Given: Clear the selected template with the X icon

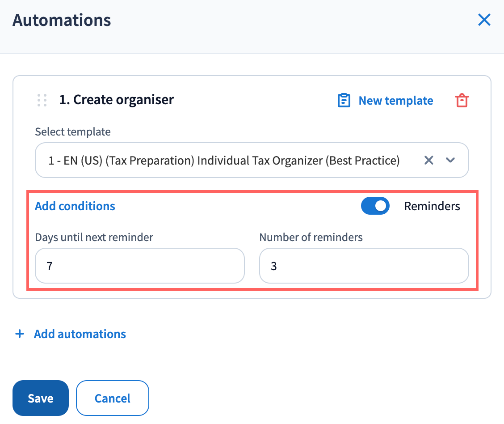Looking at the screenshot, I should [429, 160].
